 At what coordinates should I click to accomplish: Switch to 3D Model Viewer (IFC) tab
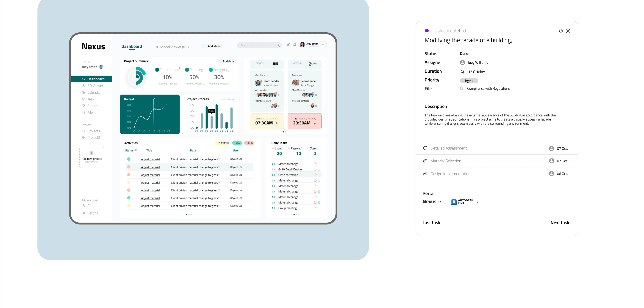pyautogui.click(x=172, y=47)
